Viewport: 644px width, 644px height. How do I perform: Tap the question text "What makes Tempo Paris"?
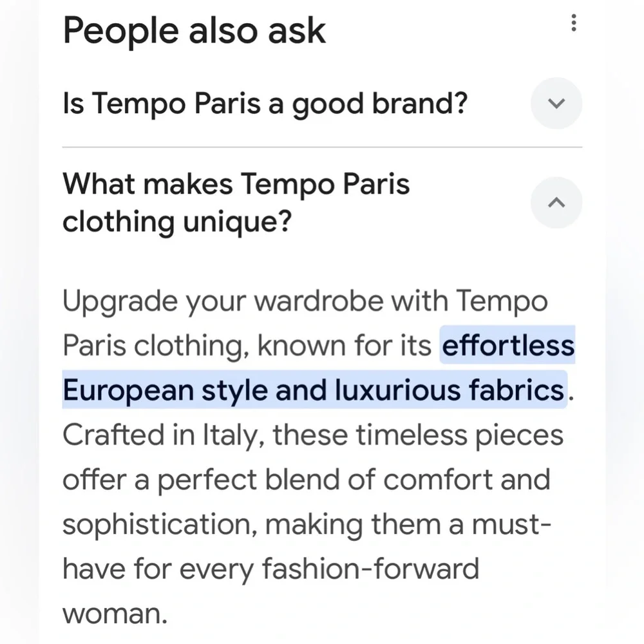tap(236, 185)
